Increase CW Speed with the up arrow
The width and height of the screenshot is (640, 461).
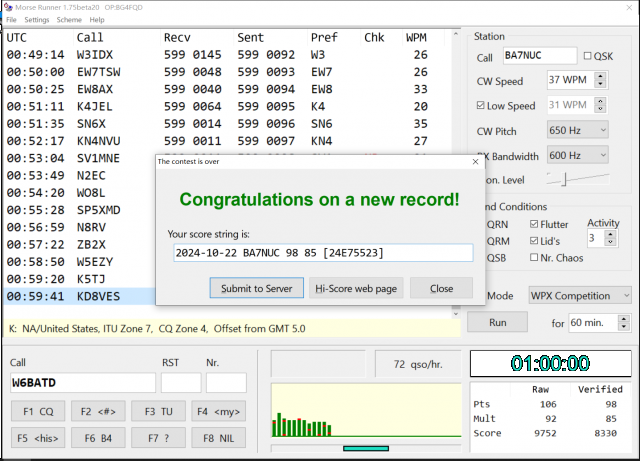pos(600,76)
